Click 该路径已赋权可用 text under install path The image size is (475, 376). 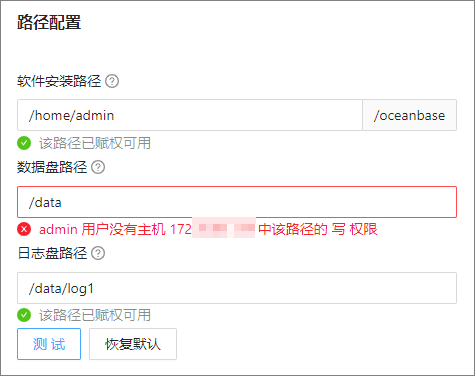95,143
